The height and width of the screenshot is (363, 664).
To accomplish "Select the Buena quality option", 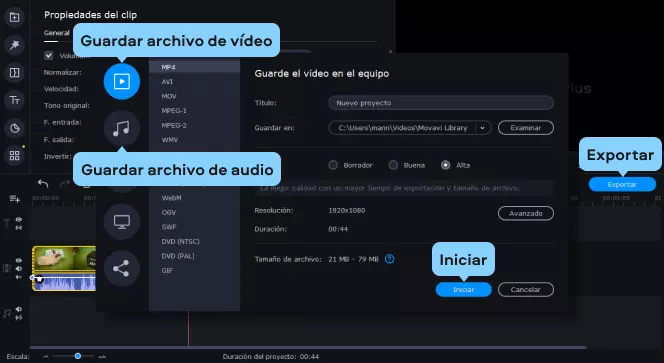I will click(x=393, y=165).
